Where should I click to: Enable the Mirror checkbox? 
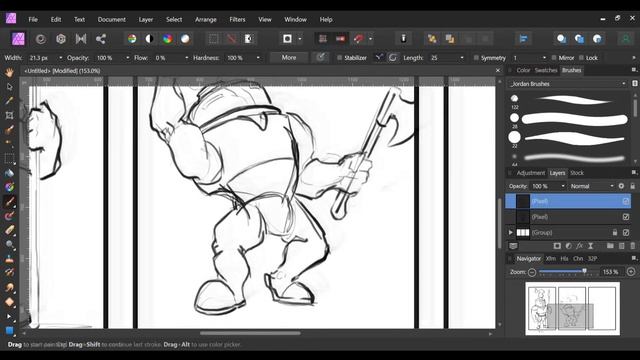pos(554,58)
